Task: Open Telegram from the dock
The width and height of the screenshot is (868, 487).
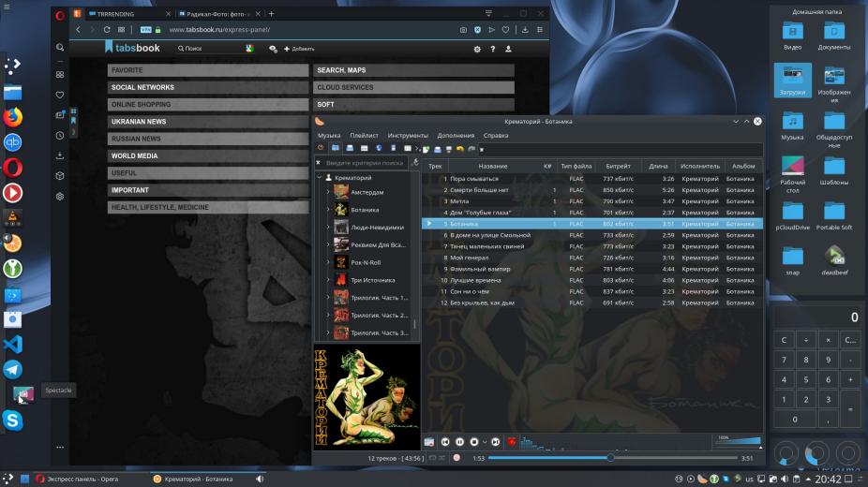Action: (x=13, y=368)
